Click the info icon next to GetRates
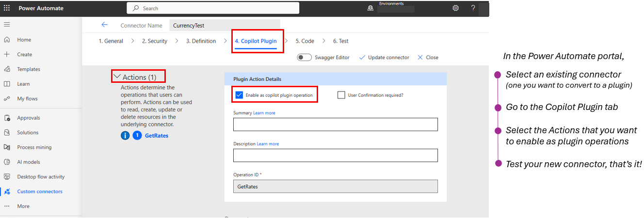Viewport: 644px width, 218px height. tap(125, 136)
